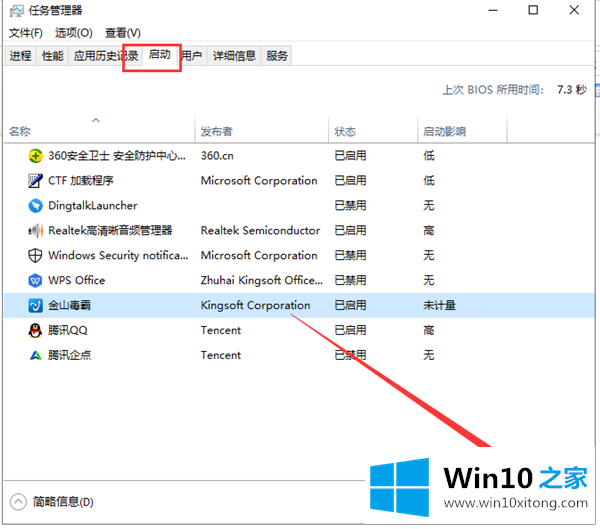
Task: Click Tencent publisher for 腾讯企点
Action: (221, 355)
